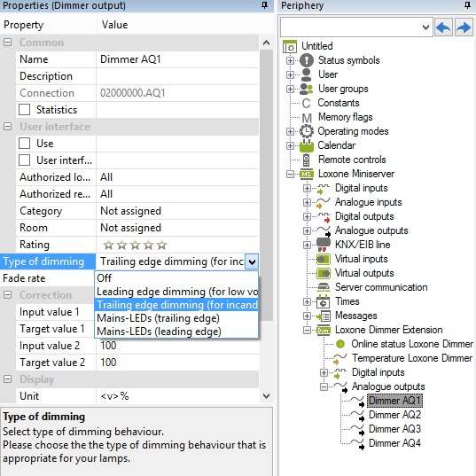Click the Status symbols exclamation icon
This screenshot has width=476, height=476.
[x=307, y=60]
